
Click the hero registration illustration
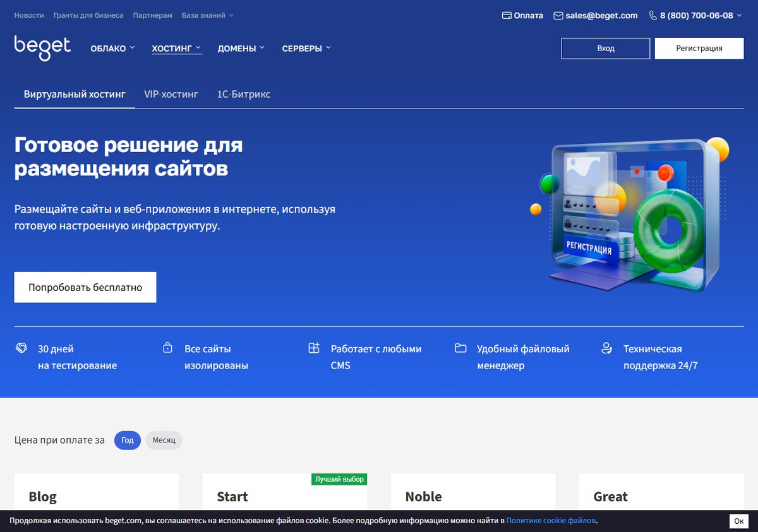pyautogui.click(x=629, y=216)
